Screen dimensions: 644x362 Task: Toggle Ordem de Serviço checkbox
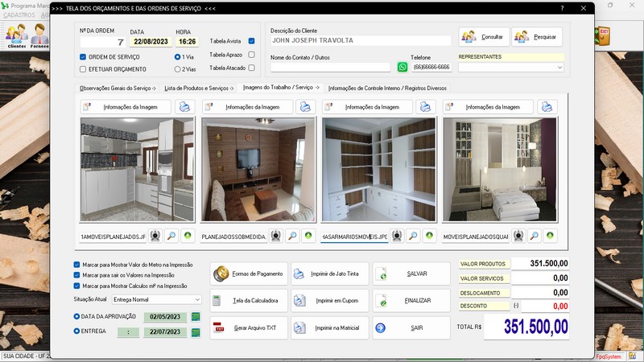click(83, 57)
